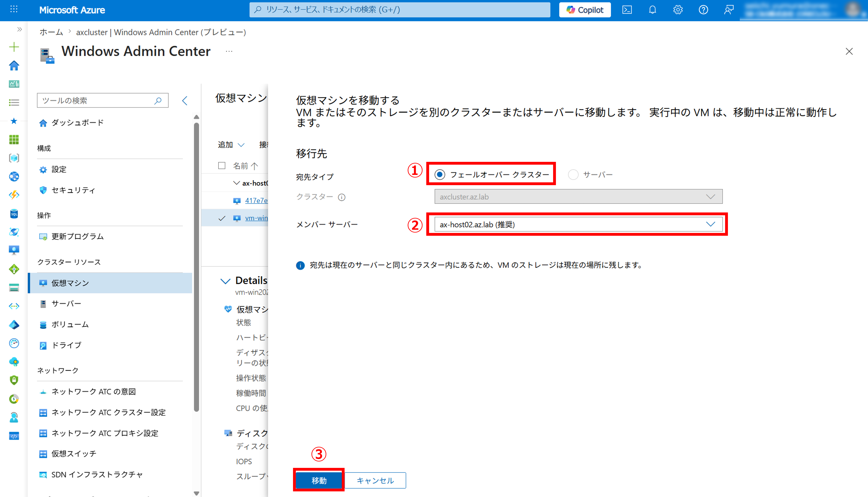Open All resources green grid icon
The image size is (868, 497).
tap(14, 140)
